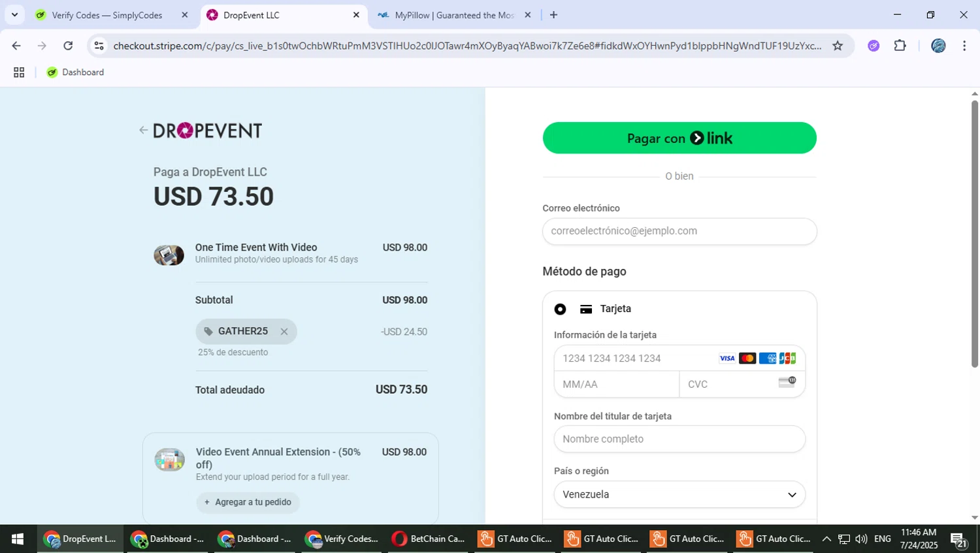The height and width of the screenshot is (553, 980).
Task: Click the DropEvent logo
Action: click(x=207, y=131)
